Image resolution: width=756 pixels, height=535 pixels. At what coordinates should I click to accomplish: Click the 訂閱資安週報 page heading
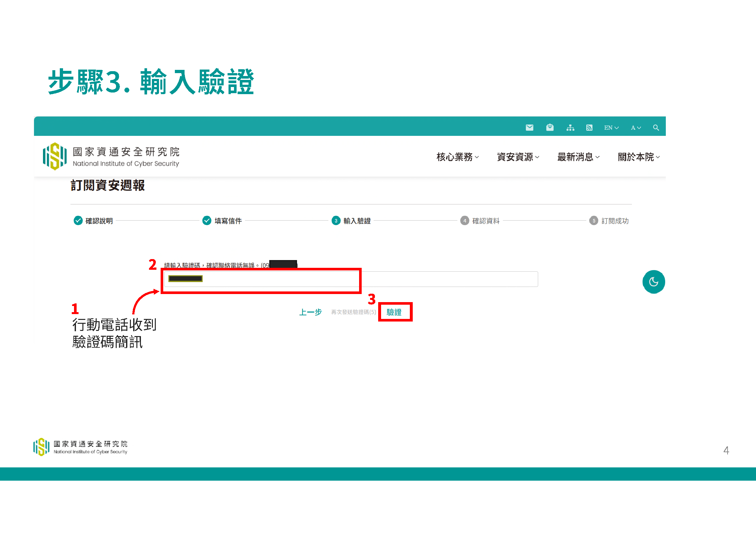click(108, 185)
